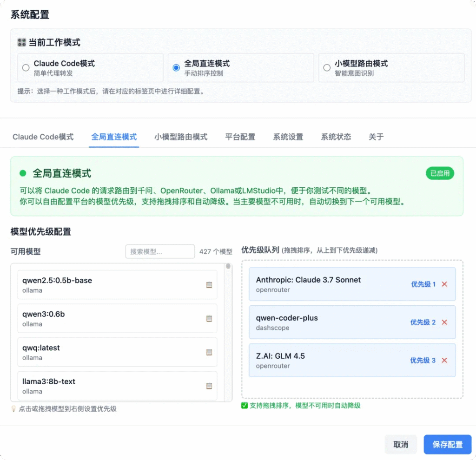Select the qwen2.5:0.5b-base model card

point(117,285)
